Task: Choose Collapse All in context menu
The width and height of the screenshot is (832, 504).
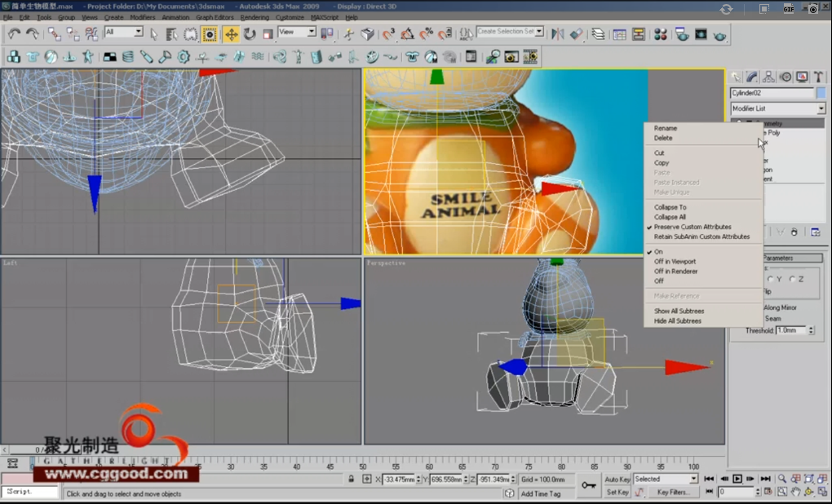Action: 670,217
